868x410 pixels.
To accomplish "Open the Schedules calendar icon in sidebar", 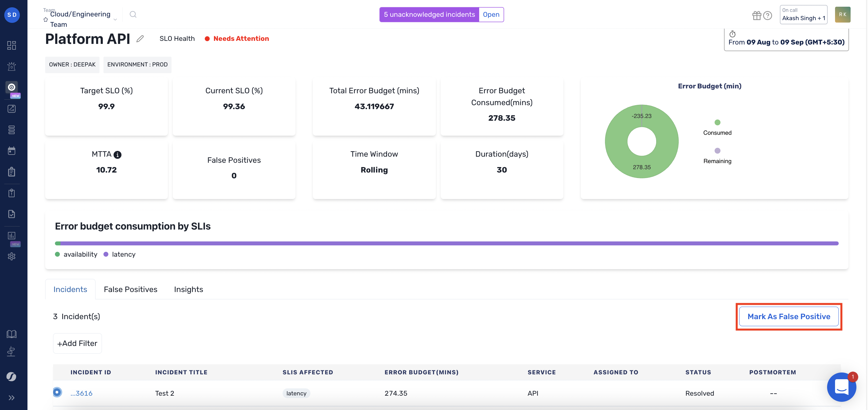I will 12,151.
